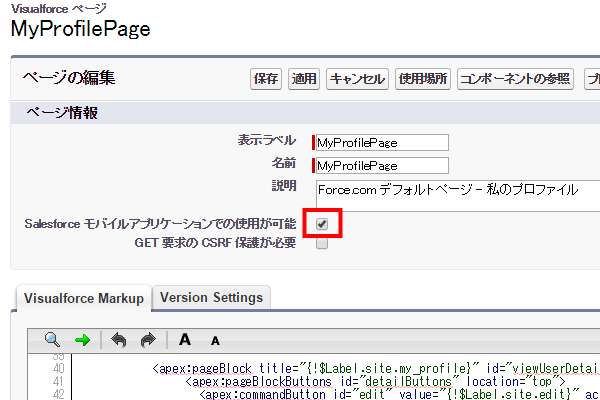The width and height of the screenshot is (600, 400).
Task: Decrease font size with small A icon
Action: [214, 341]
